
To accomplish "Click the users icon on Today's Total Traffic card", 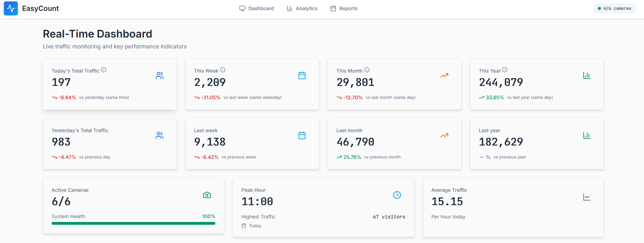I will pos(160,75).
